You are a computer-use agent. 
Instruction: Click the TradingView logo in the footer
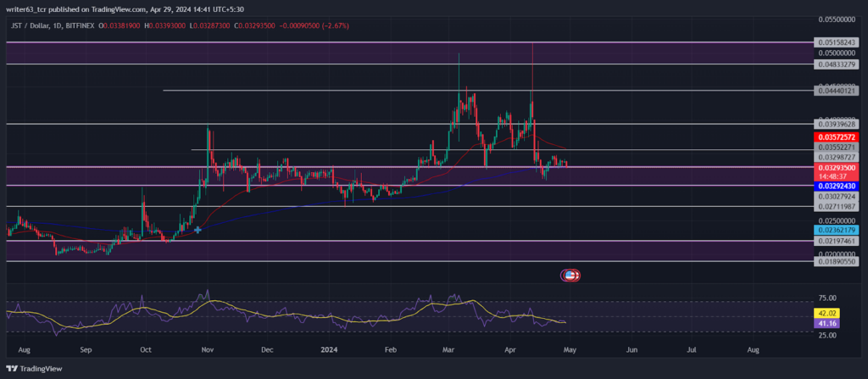tap(34, 369)
